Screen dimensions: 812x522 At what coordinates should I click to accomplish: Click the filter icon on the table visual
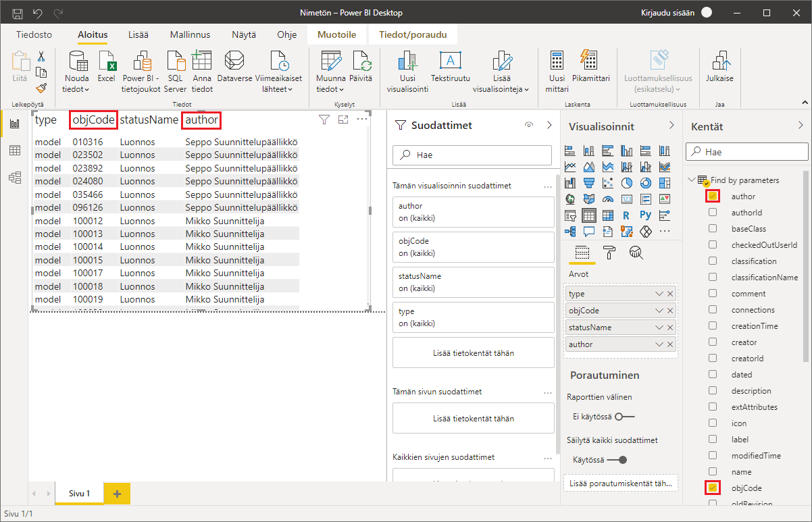pos(324,120)
